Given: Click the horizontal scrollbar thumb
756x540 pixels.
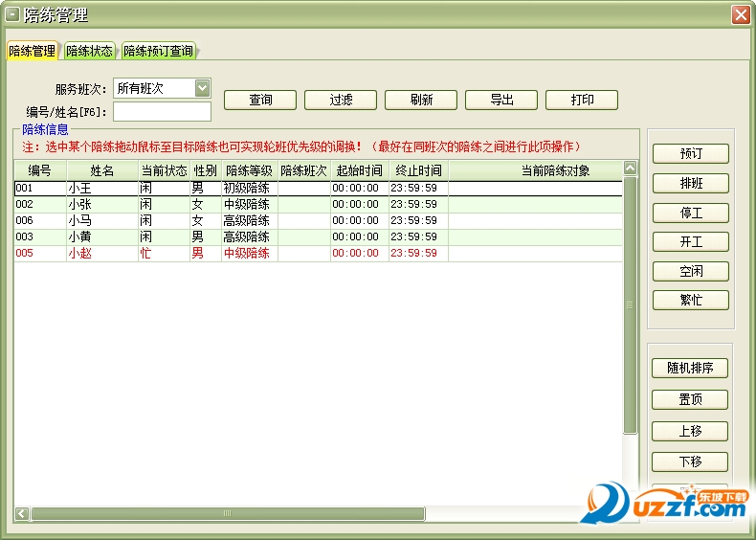Looking at the screenshot, I should pyautogui.click(x=228, y=514).
